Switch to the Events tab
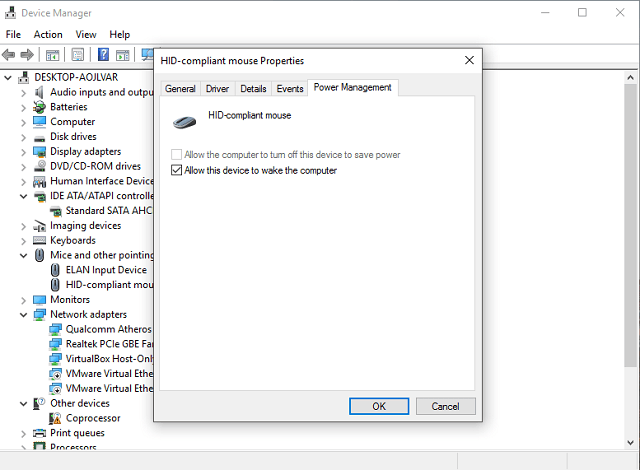Viewport: 640px width, 470px height. pos(290,89)
